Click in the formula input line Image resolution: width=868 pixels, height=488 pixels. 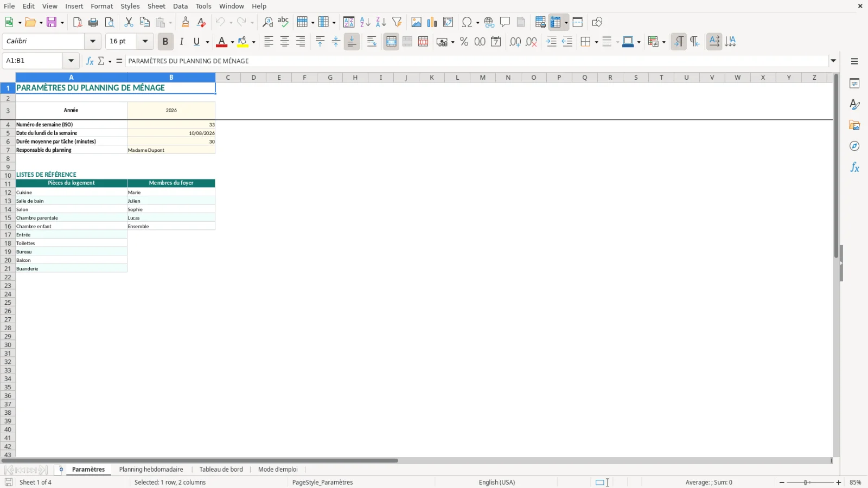[x=476, y=61]
